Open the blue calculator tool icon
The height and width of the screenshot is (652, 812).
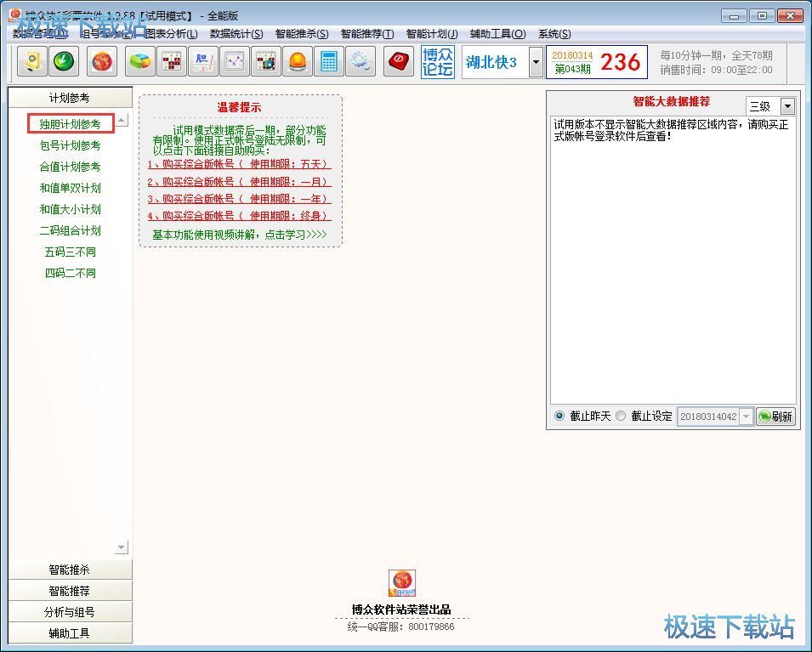[x=329, y=61]
